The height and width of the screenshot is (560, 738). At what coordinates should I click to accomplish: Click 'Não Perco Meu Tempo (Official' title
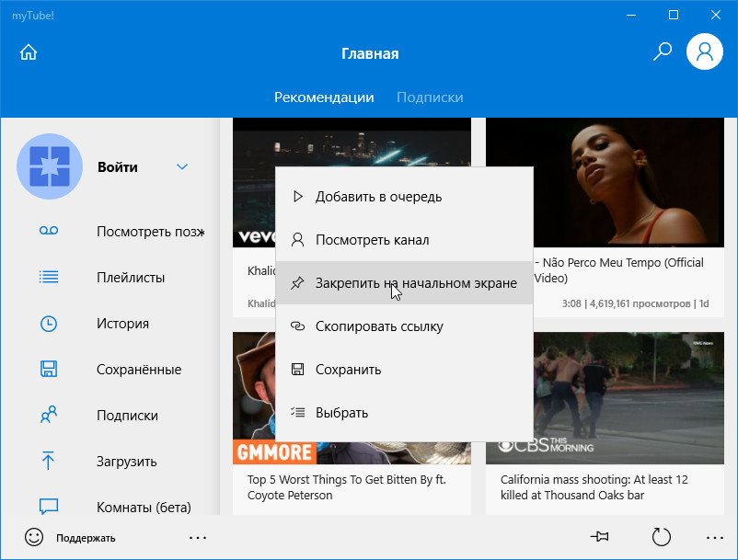pos(623,262)
